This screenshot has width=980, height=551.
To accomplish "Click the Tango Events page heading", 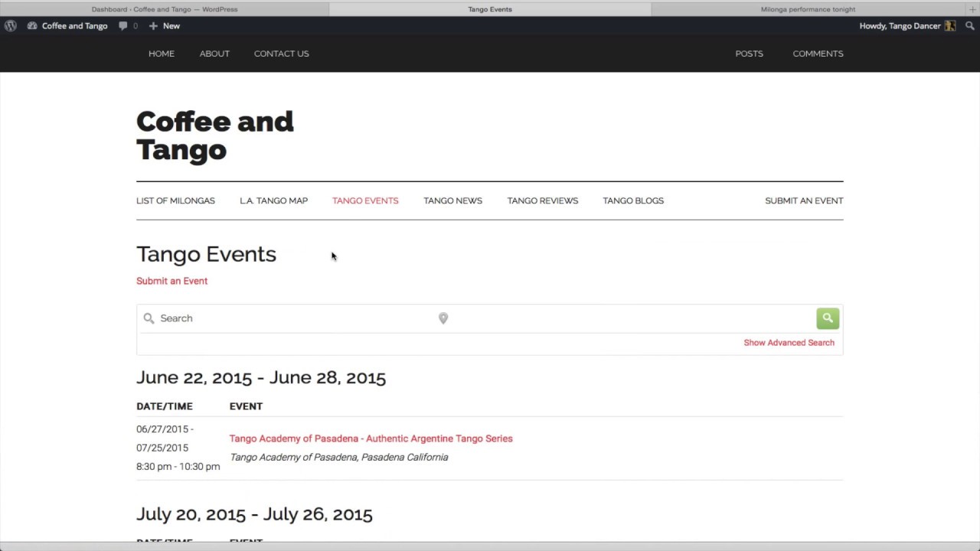I will click(x=206, y=254).
